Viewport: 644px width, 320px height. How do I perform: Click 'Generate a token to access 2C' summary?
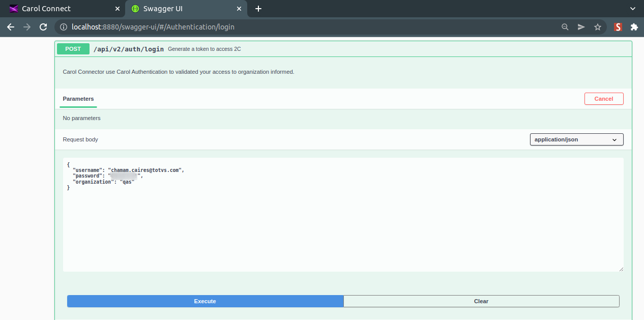point(204,49)
